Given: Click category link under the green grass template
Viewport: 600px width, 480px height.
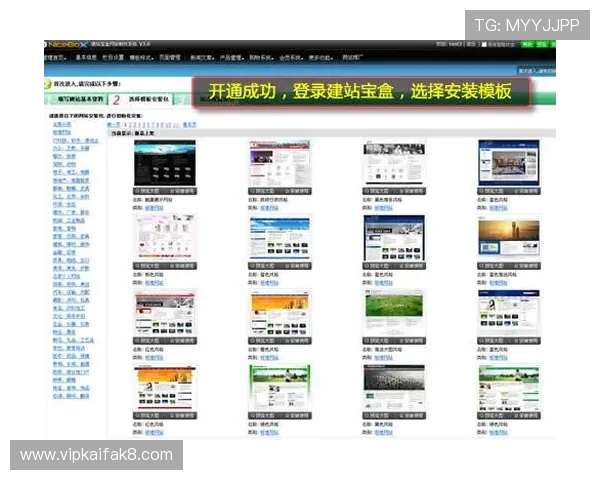Looking at the screenshot, I should click(384, 358).
